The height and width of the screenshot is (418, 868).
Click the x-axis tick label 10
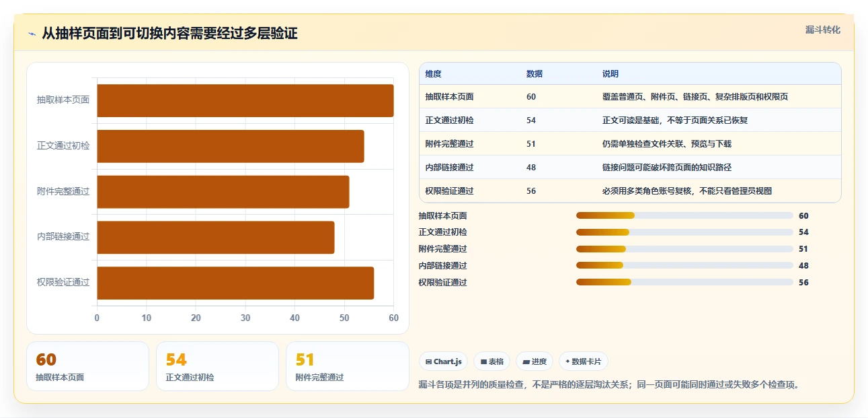click(x=147, y=318)
